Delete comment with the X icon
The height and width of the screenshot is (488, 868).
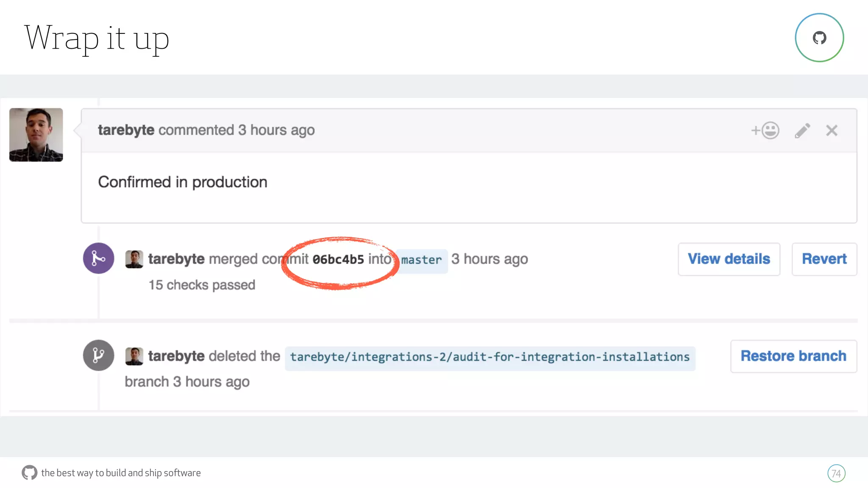[x=832, y=130]
